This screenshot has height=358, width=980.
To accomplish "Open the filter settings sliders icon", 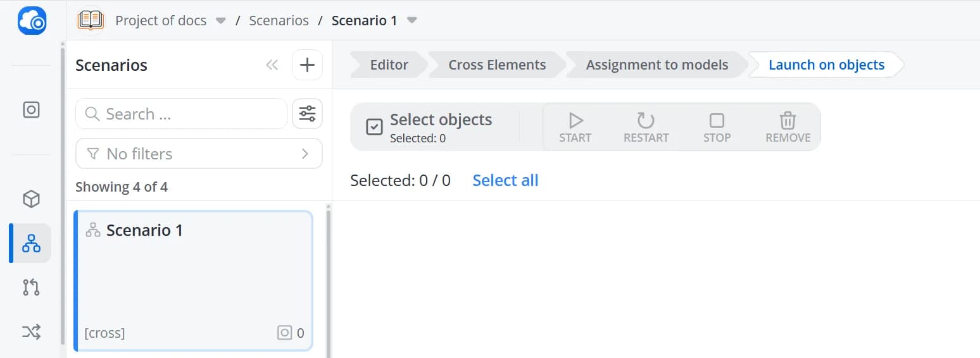I will pos(307,114).
